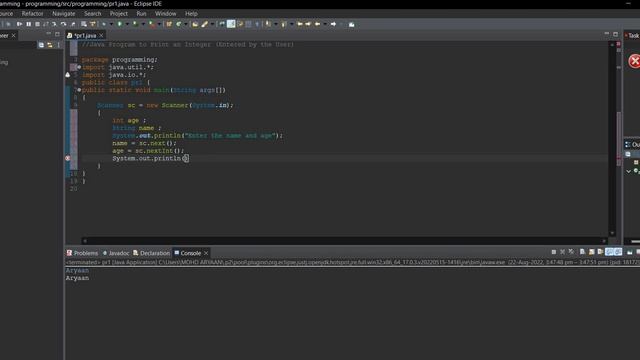
Task: Open the Help menu
Action: pos(191,13)
